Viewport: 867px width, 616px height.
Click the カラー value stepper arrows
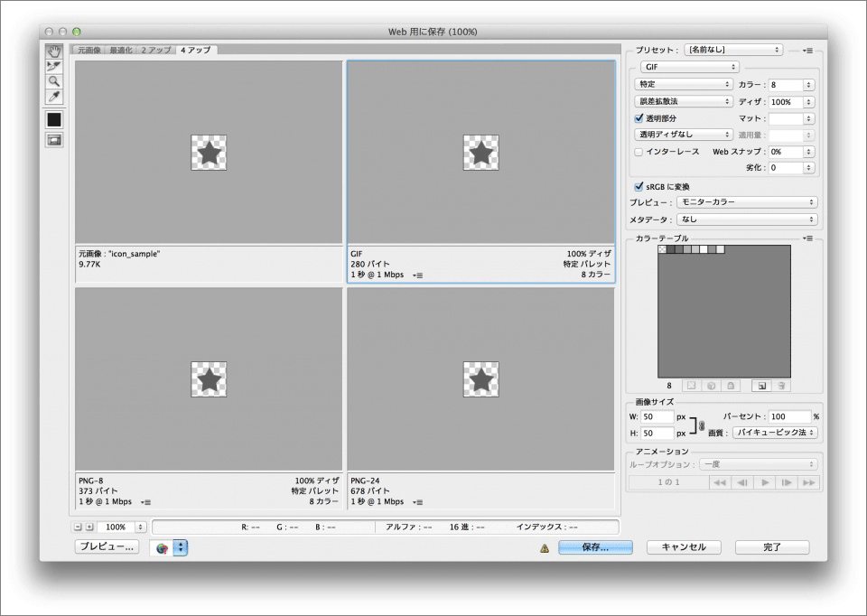[809, 85]
